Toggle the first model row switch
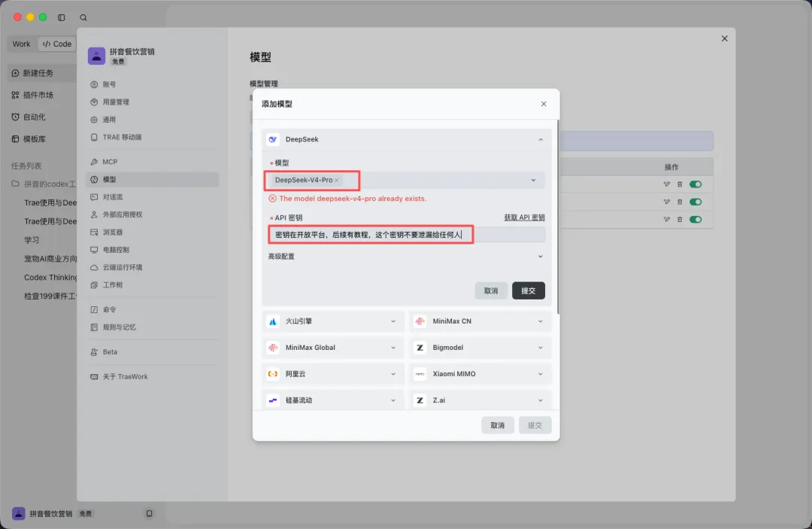 click(695, 184)
